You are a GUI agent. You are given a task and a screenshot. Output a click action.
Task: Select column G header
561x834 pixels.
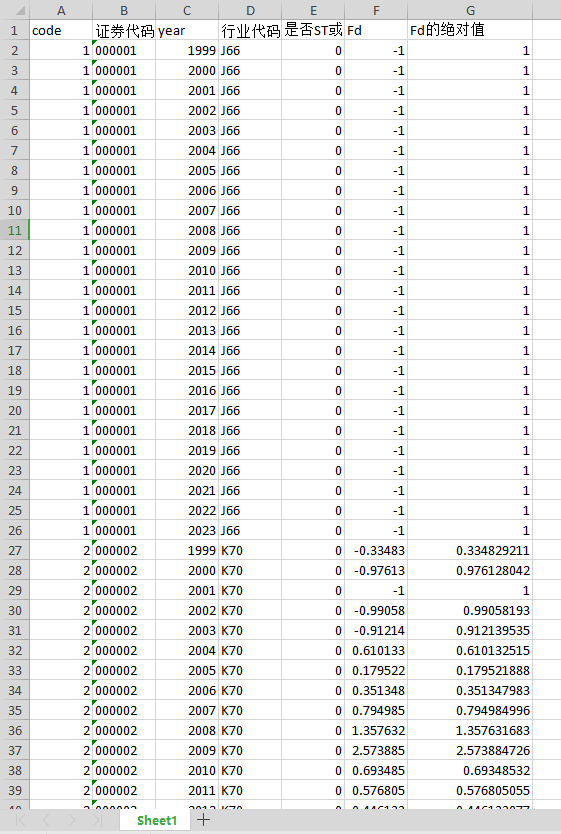(x=470, y=10)
